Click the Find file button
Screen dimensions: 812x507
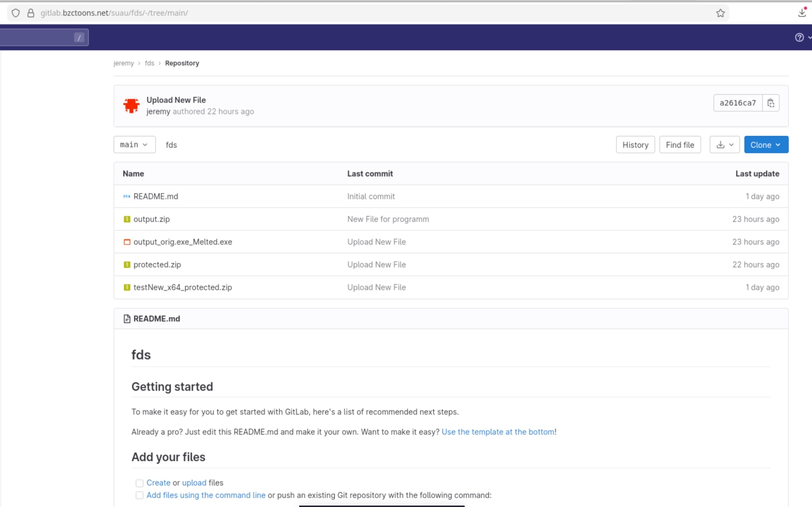[680, 145]
